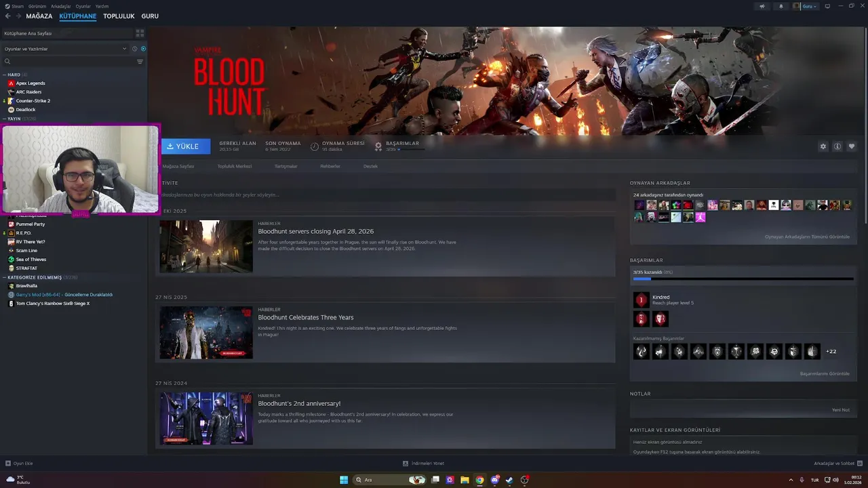The image size is (868, 488).
Task: Click the blue YÜKLE install button
Action: [x=185, y=146]
